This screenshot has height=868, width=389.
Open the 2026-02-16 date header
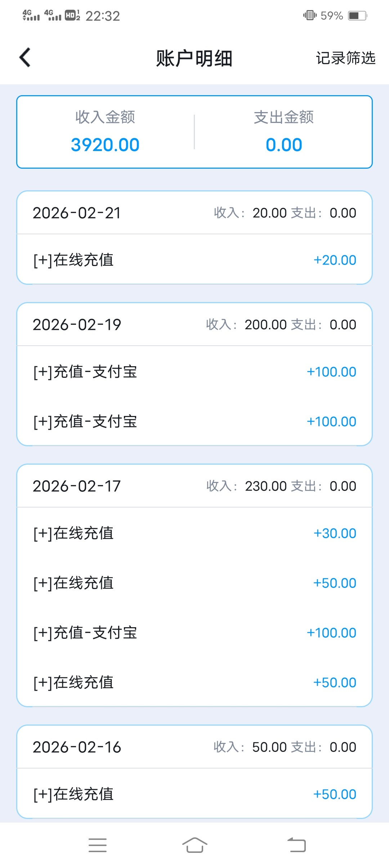tap(194, 747)
